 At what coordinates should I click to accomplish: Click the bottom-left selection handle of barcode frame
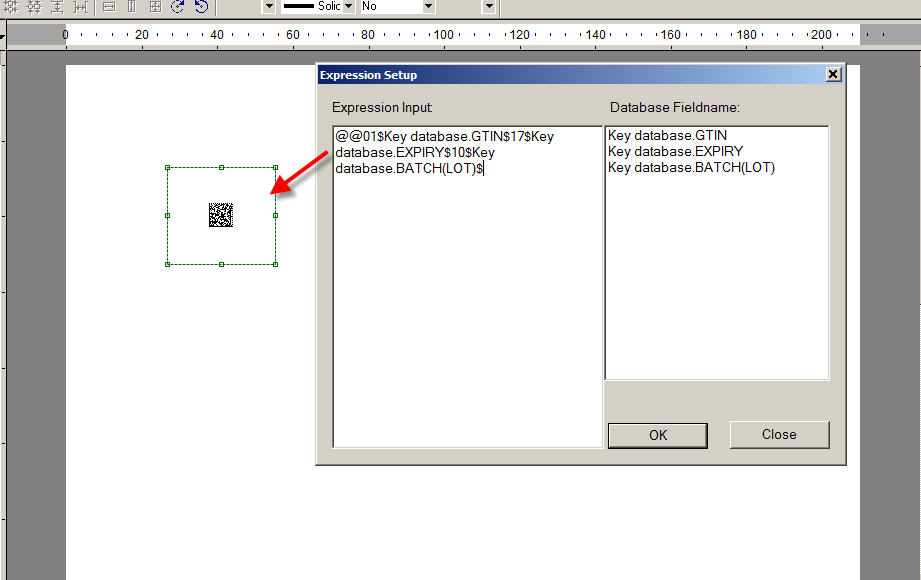click(167, 264)
